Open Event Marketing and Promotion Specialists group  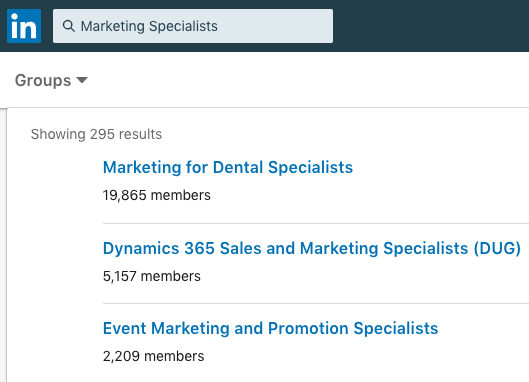point(270,328)
